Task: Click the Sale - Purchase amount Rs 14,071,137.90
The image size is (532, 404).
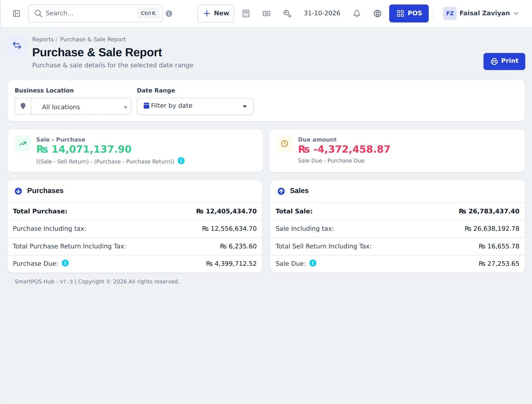Action: [84, 149]
